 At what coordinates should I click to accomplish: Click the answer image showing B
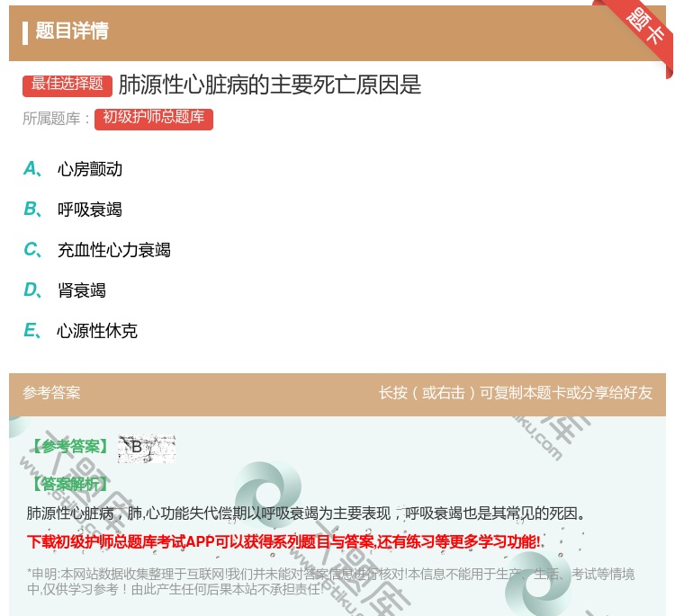click(x=147, y=449)
